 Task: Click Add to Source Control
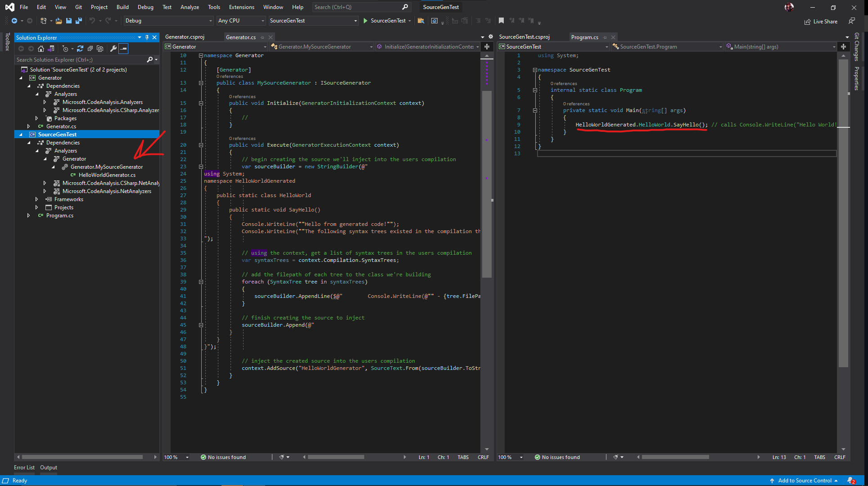pyautogui.click(x=804, y=481)
